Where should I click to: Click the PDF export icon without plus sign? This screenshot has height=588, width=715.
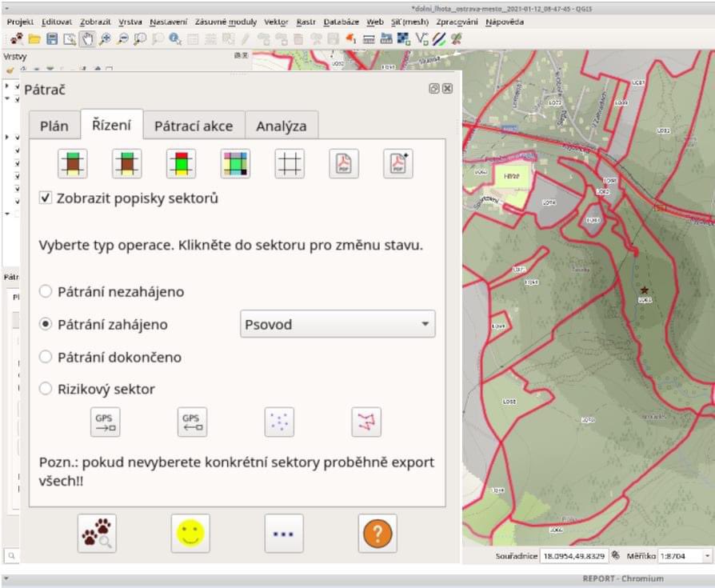point(344,163)
